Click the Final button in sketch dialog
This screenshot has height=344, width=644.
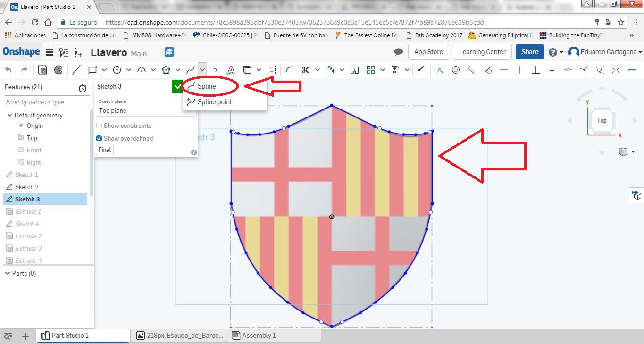[105, 150]
